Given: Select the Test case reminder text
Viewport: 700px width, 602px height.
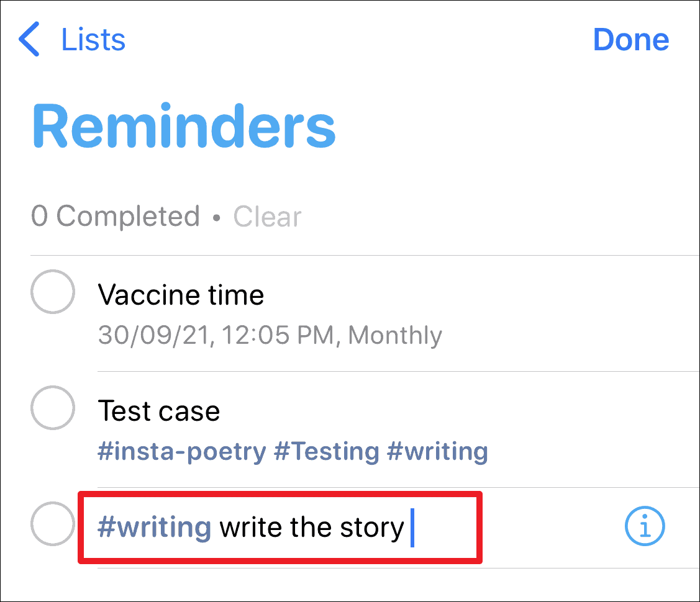Looking at the screenshot, I should pos(159,410).
